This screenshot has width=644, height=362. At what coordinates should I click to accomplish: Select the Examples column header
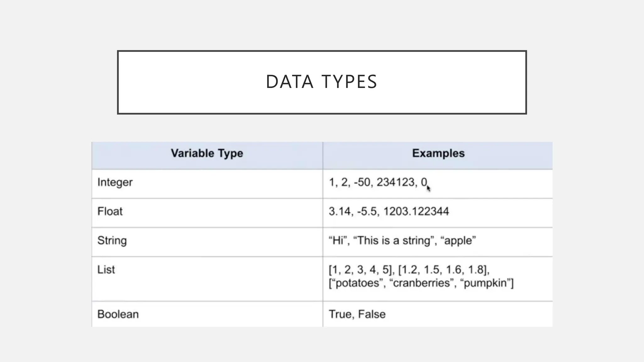pyautogui.click(x=438, y=153)
